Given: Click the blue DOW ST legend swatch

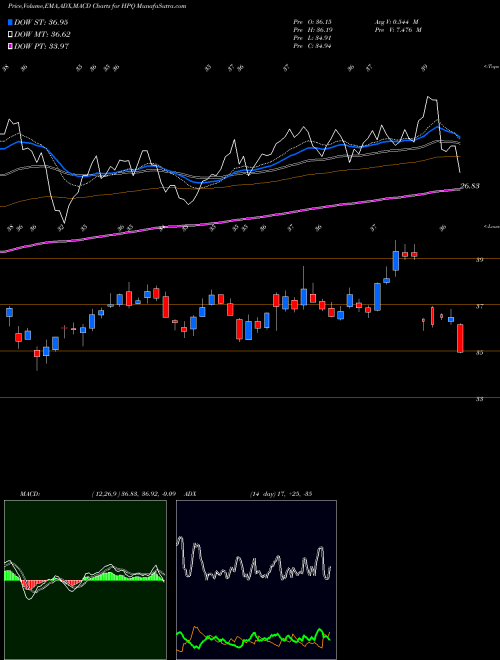Looking at the screenshot, I should (10, 22).
